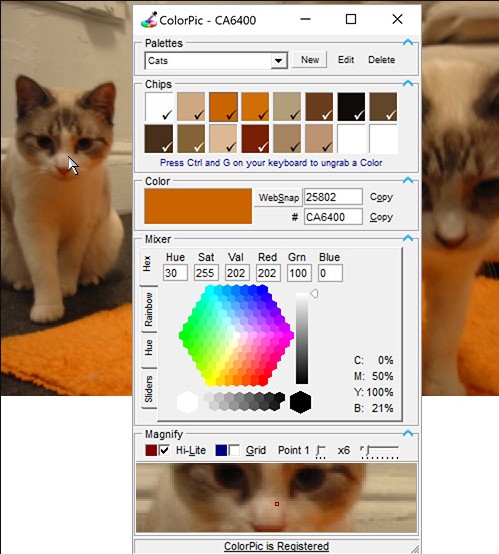Click the large black hexagon in mixer

(300, 402)
